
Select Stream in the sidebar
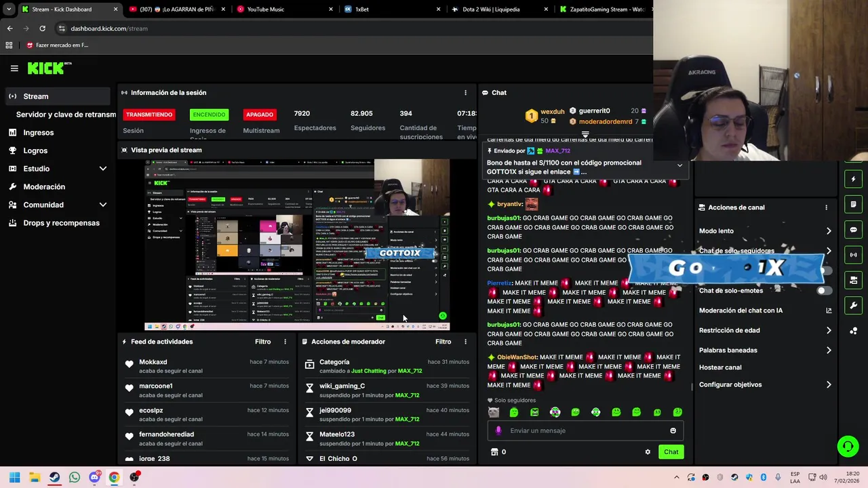tap(57, 96)
